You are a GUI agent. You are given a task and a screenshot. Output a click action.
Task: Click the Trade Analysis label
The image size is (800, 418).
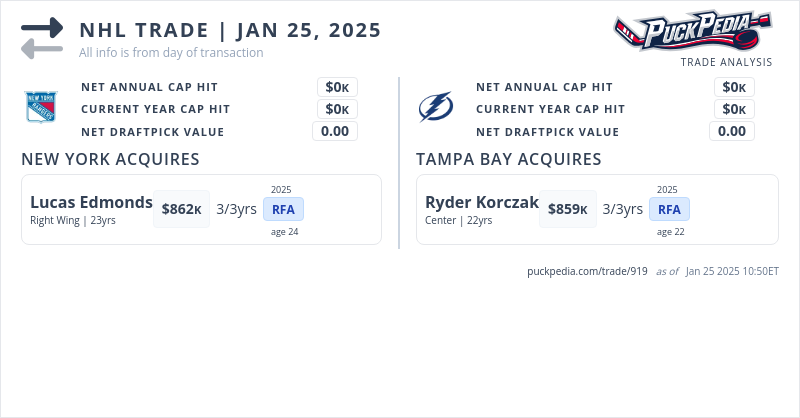point(726,62)
